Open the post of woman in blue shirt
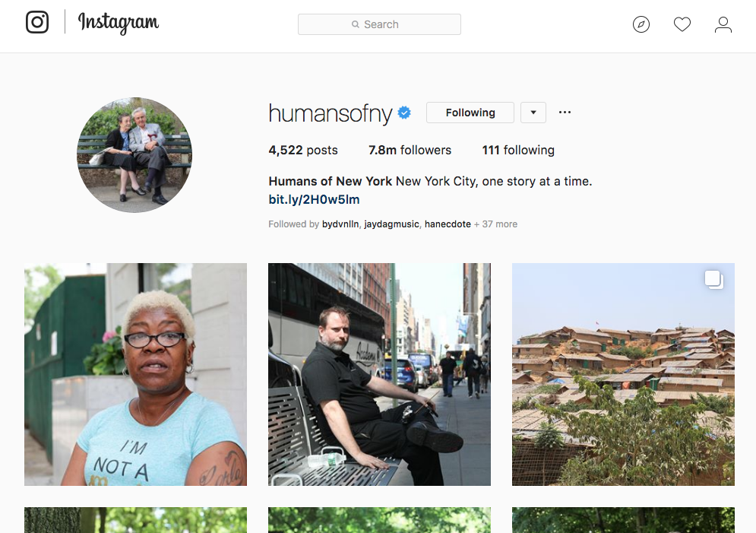 135,374
